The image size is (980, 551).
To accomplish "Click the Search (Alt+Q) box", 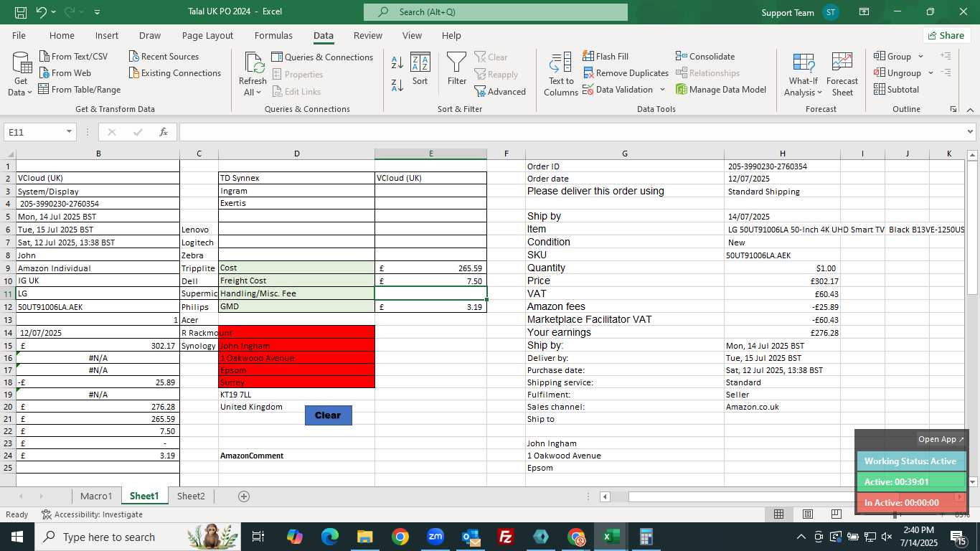I will pos(495,12).
